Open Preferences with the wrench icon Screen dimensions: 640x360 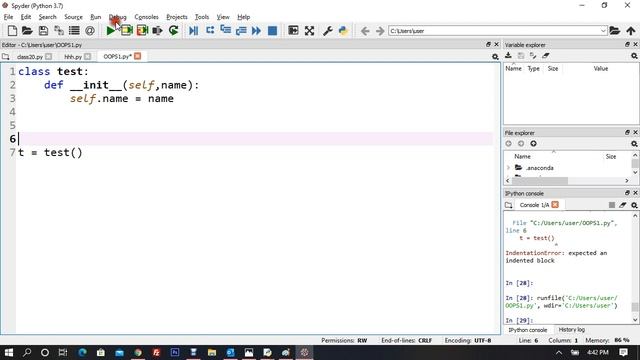click(x=327, y=31)
